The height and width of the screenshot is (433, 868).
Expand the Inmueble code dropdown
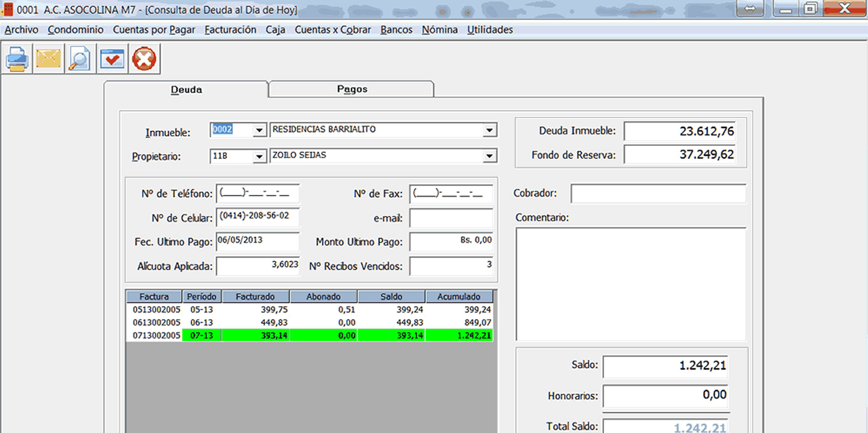pos(259,130)
